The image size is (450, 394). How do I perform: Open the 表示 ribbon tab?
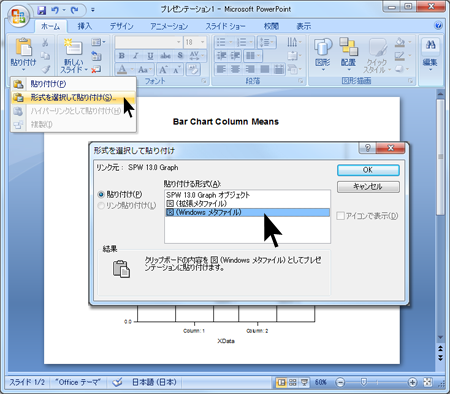tap(303, 26)
